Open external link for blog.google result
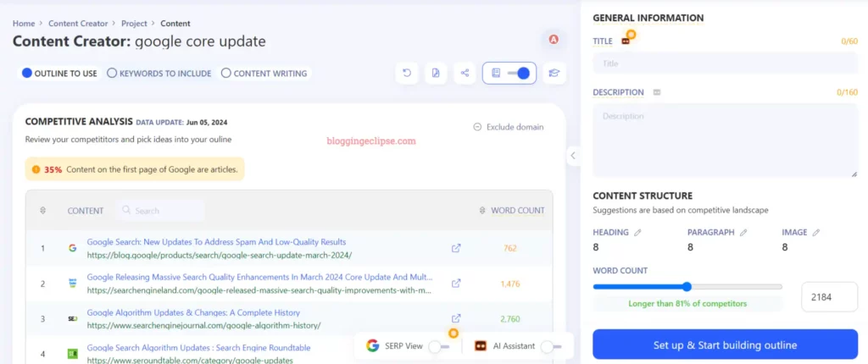This screenshot has height=364, width=868. coord(456,248)
